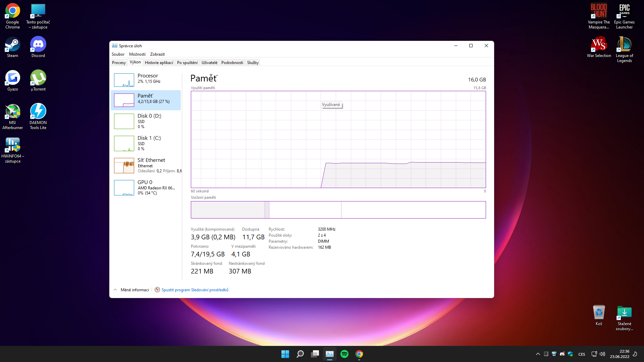Open the GPU 0 AMD Radeon view
644x362 pixels.
point(146,188)
